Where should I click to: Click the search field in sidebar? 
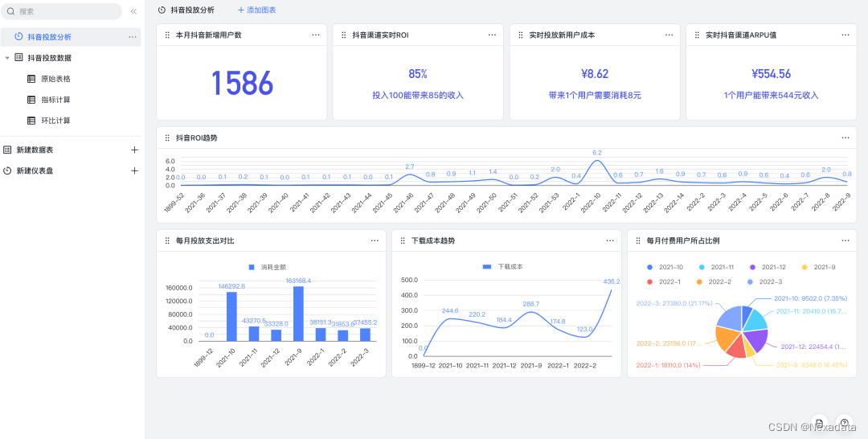coord(61,11)
